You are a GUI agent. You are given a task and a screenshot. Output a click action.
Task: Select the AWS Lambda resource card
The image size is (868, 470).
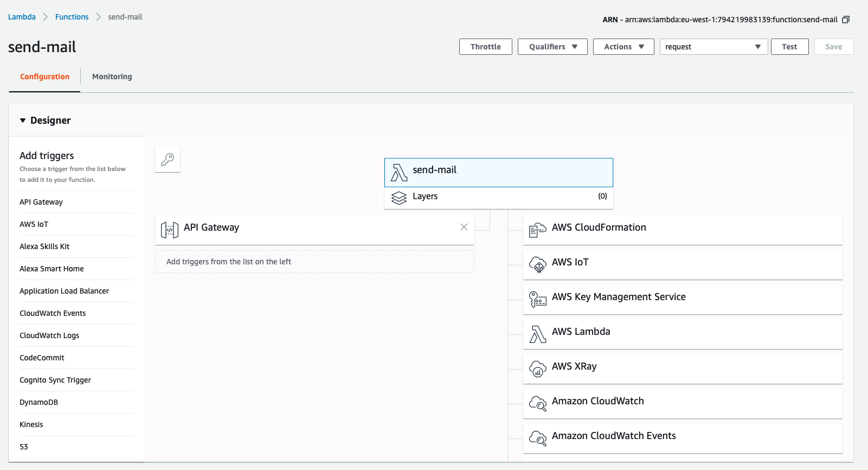[x=683, y=334]
